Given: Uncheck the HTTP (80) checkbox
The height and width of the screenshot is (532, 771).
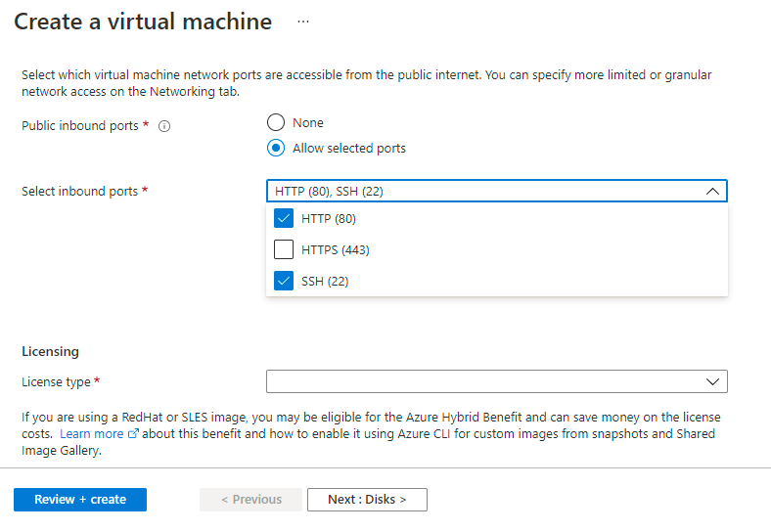Looking at the screenshot, I should coord(285,218).
